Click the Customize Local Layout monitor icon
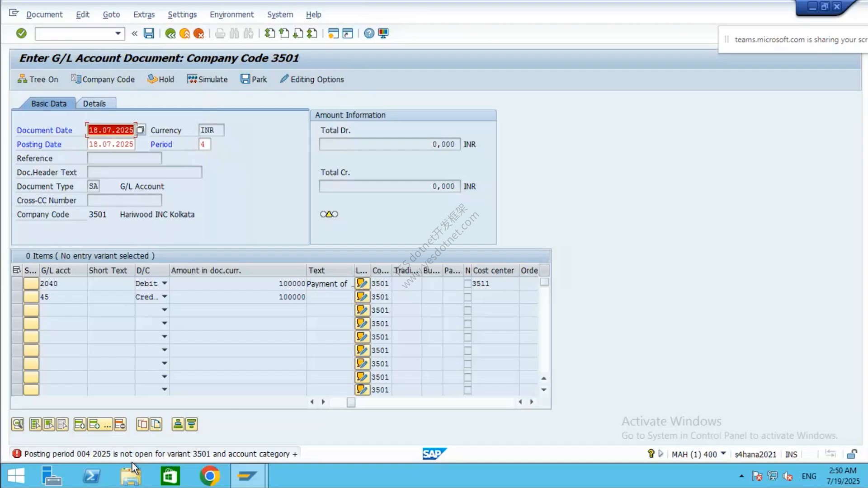The height and width of the screenshot is (488, 868). click(383, 33)
